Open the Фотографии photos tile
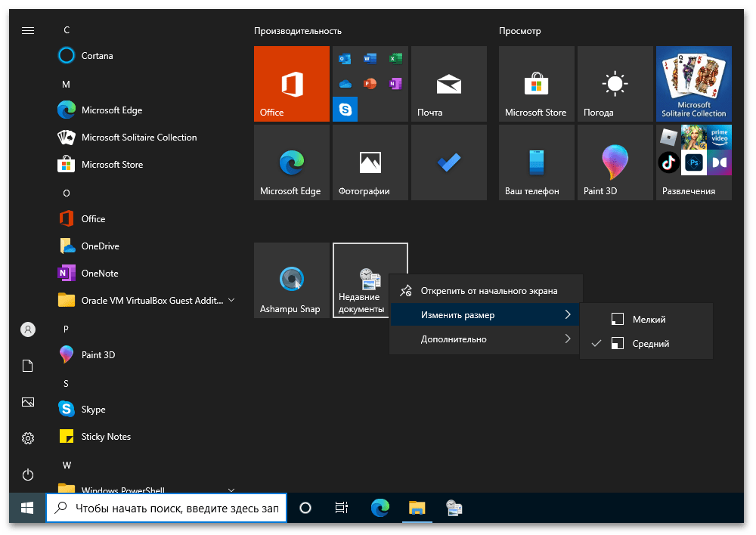This screenshot has width=756, height=535. tap(370, 162)
